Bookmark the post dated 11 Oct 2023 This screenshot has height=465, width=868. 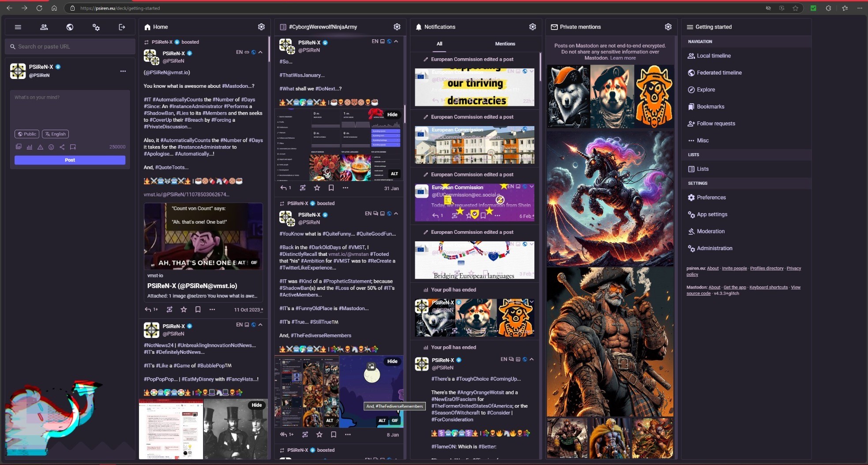(198, 310)
